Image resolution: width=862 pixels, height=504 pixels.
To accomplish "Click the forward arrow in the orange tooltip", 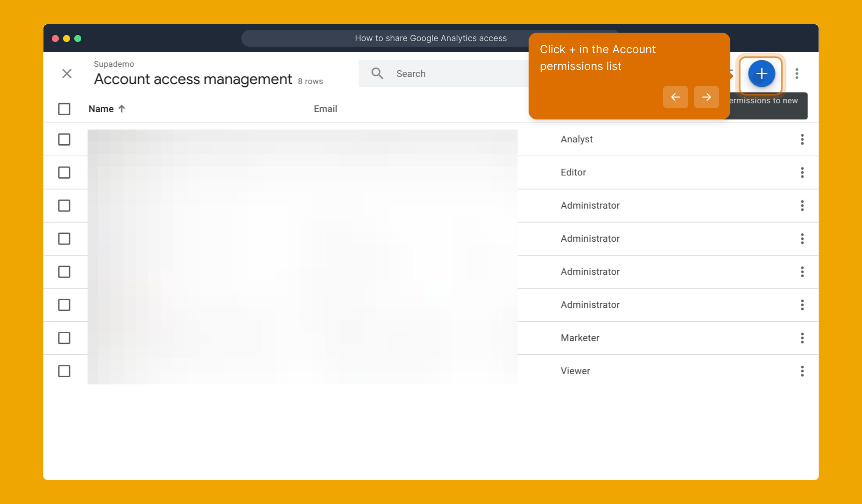I will click(706, 97).
